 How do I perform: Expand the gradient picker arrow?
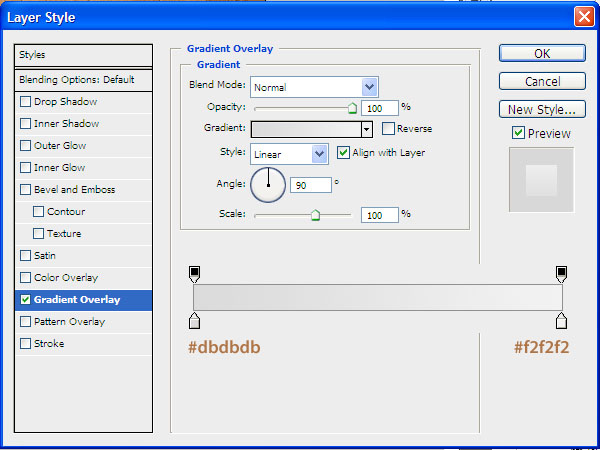tap(367, 129)
